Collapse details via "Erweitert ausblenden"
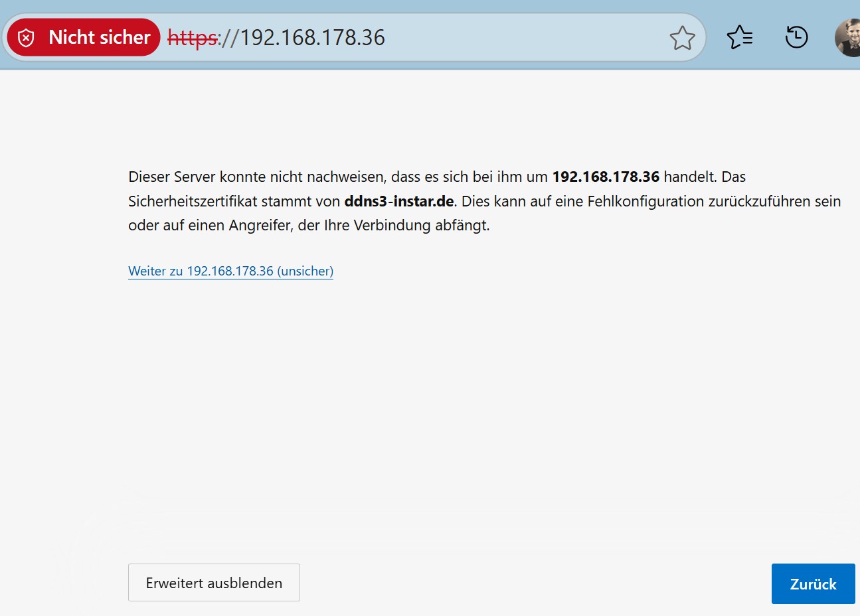The height and width of the screenshot is (616, 860). click(x=214, y=583)
